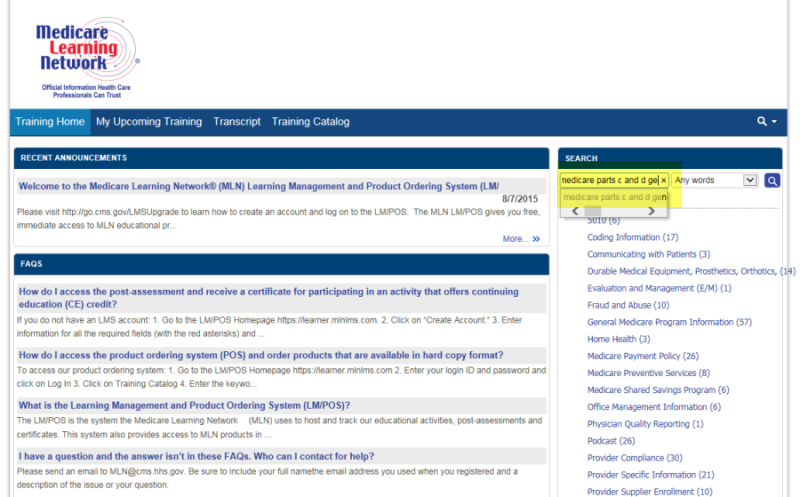Open FAQ about product ordering system hard copy
Screen dimensions: 800x497
261,355
